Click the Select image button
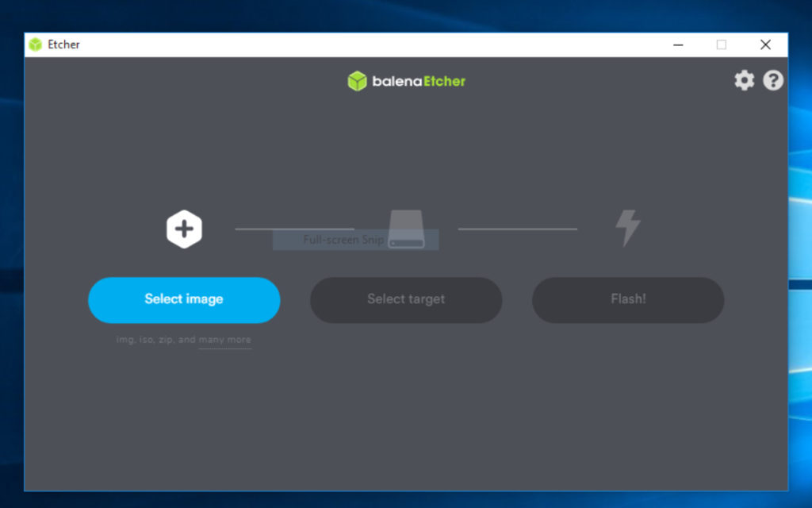Image resolution: width=812 pixels, height=508 pixels. (184, 300)
